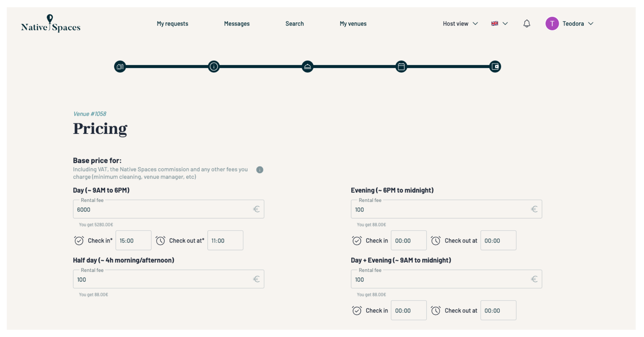The width and height of the screenshot is (644, 337).
Task: Click the purple T user avatar
Action: point(552,24)
